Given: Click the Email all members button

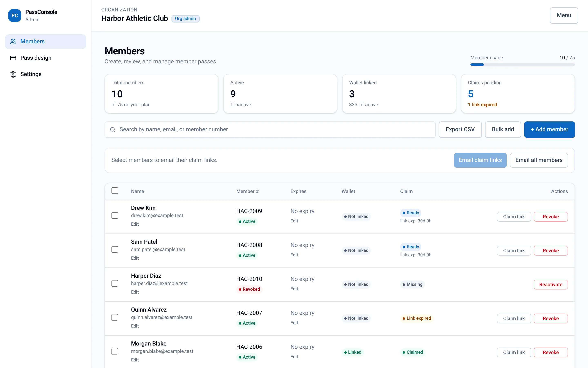Looking at the screenshot, I should (539, 160).
